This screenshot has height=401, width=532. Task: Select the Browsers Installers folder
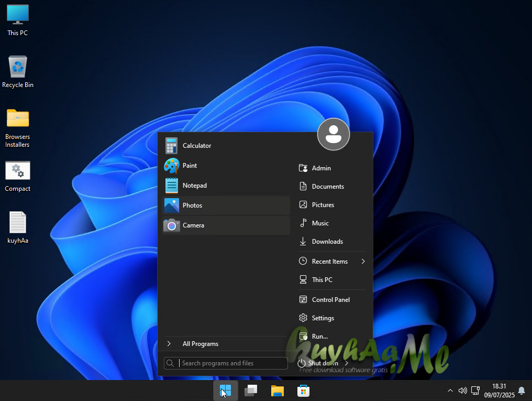(x=18, y=128)
